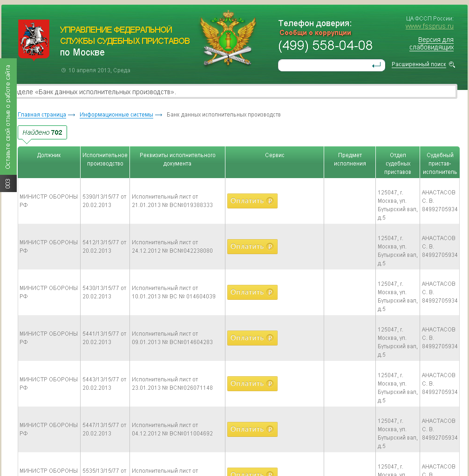Go to Главная страница breadcrumb

pos(42,115)
